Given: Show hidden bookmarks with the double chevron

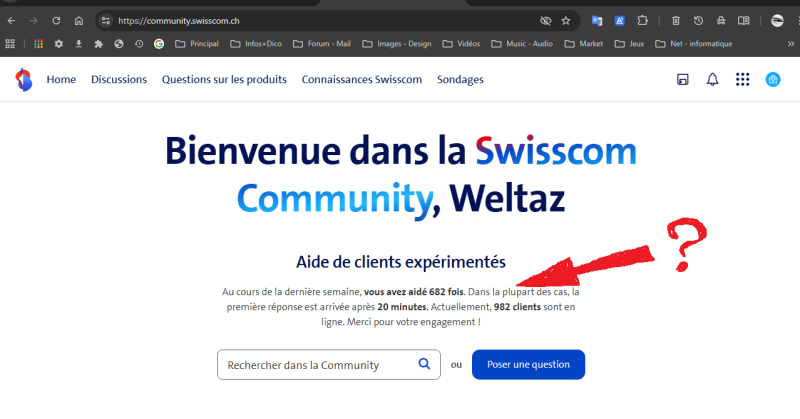Looking at the screenshot, I should (788, 44).
